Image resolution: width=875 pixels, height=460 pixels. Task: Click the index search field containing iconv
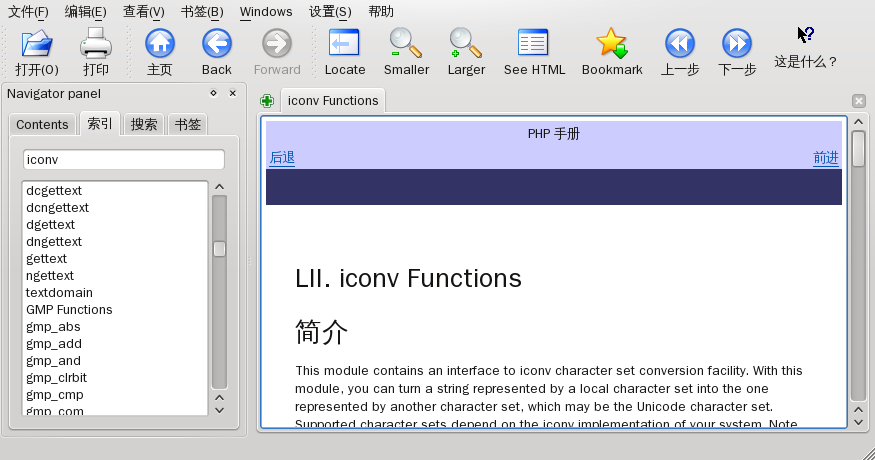coord(124,160)
